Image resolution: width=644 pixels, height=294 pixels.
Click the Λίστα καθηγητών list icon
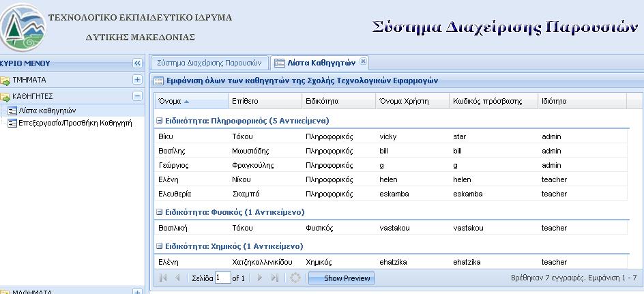pyautogui.click(x=12, y=111)
